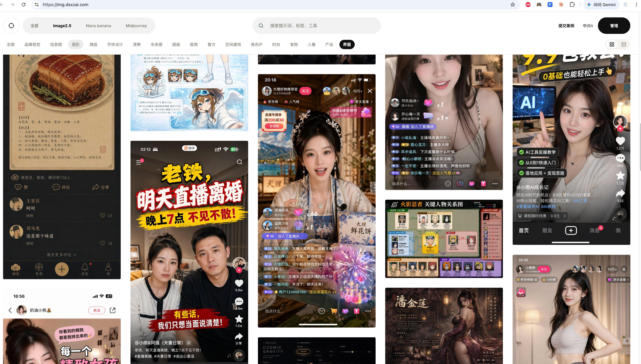Click the search magnifier icon
The image size is (641, 364).
pyautogui.click(x=261, y=25)
